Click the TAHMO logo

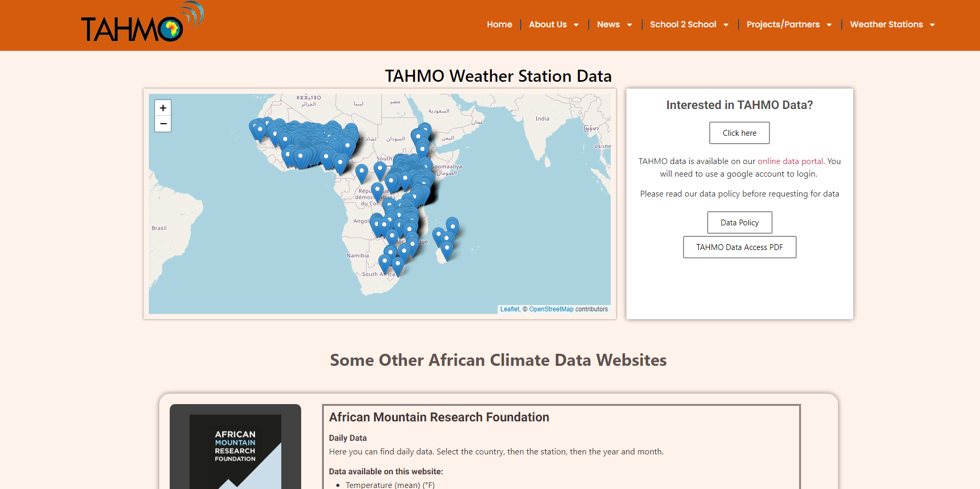(142, 22)
